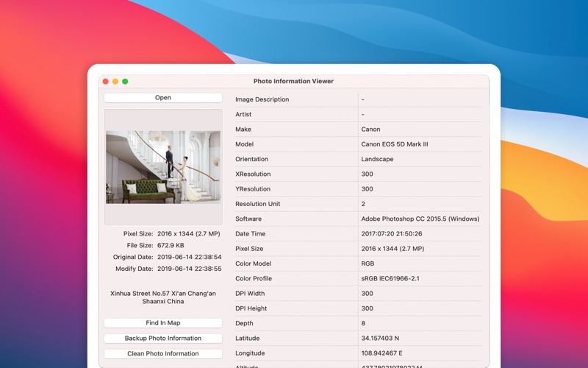Click Canon EOS 5D Mark III value
Viewport: 588px width, 368px height.
395,144
